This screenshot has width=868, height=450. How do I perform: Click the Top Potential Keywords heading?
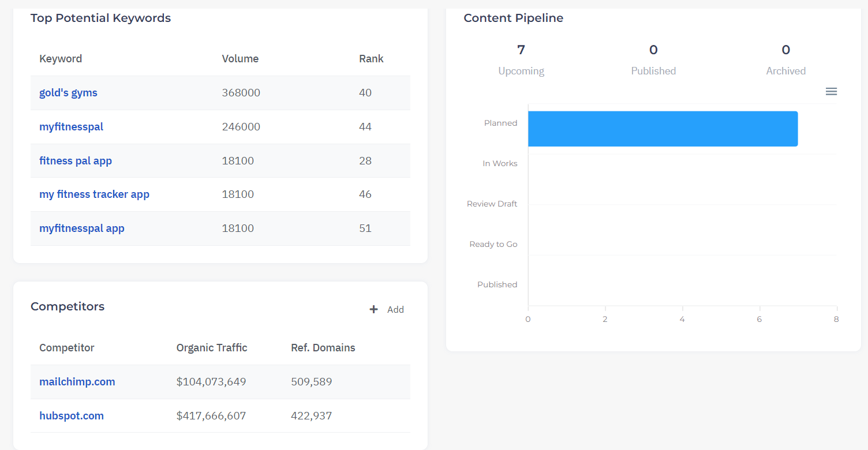(101, 18)
